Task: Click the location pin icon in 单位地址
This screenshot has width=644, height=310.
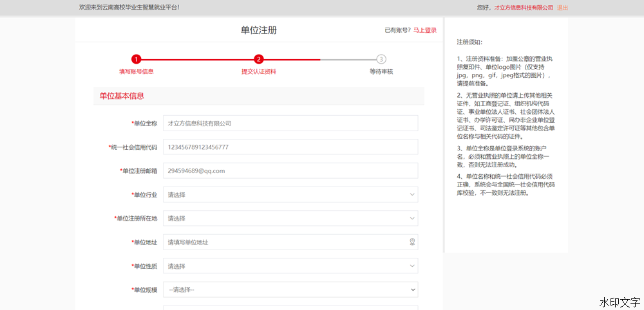Action: 412,242
